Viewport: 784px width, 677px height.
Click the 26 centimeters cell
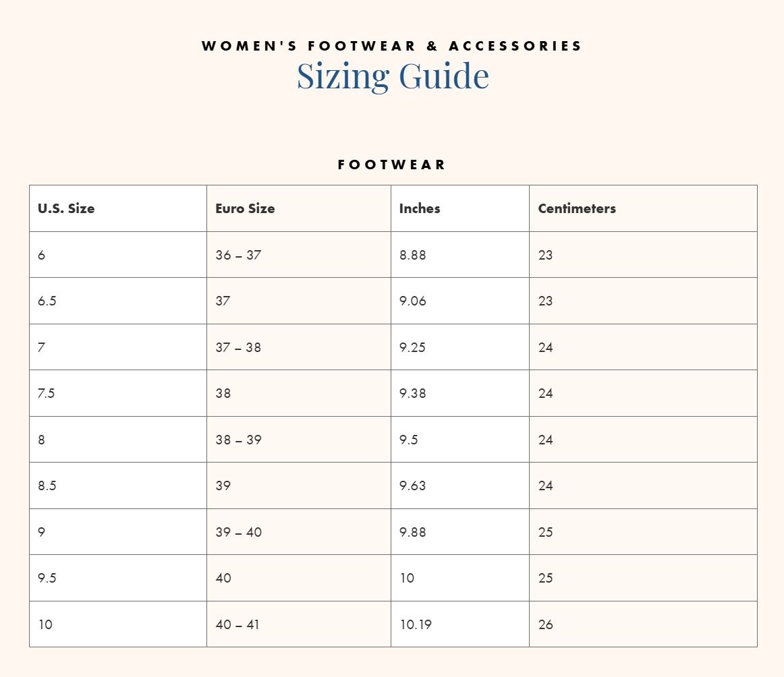[546, 624]
